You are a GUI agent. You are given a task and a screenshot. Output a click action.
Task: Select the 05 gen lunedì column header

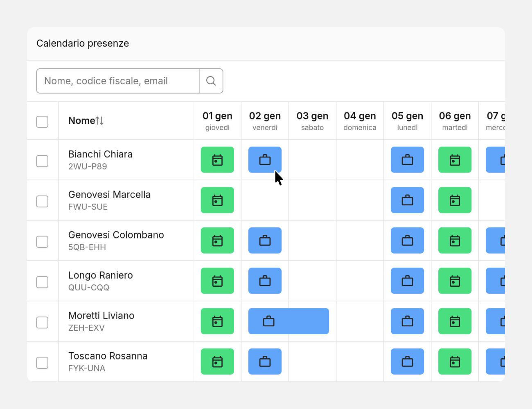(407, 121)
